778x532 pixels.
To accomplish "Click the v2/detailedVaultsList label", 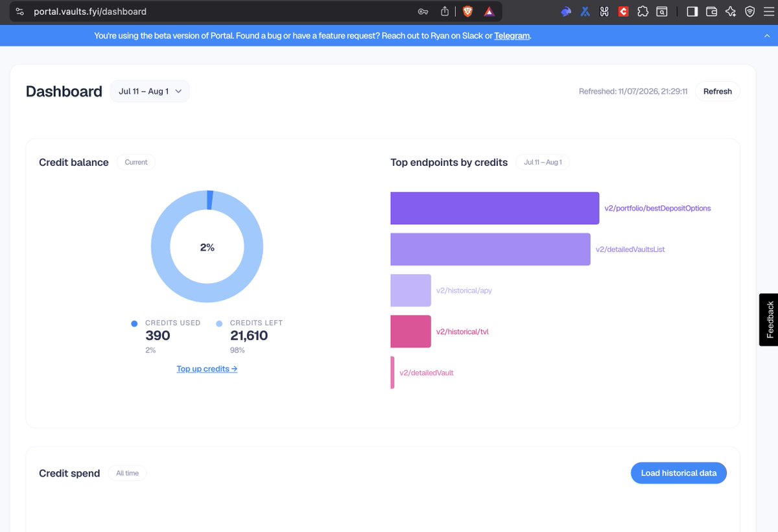I will pyautogui.click(x=630, y=249).
